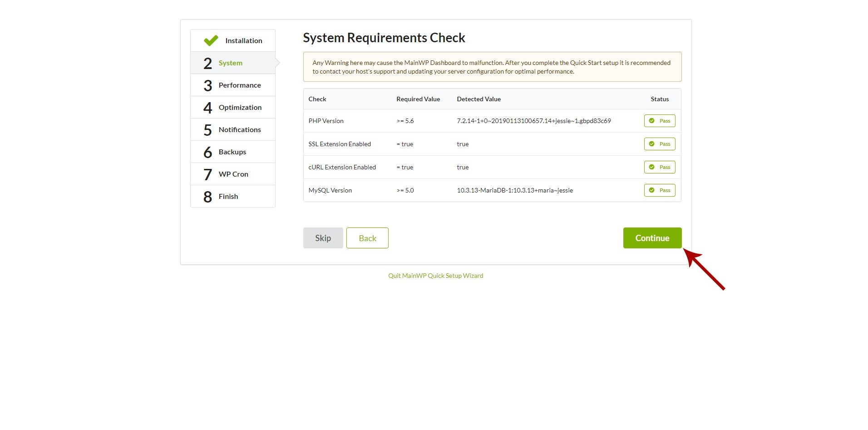Click the Continue button

[652, 237]
